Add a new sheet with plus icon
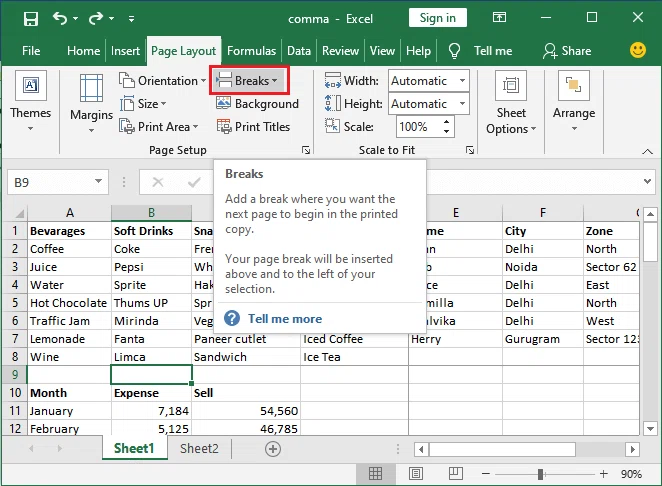Viewport: 662px width, 486px height. [273, 448]
